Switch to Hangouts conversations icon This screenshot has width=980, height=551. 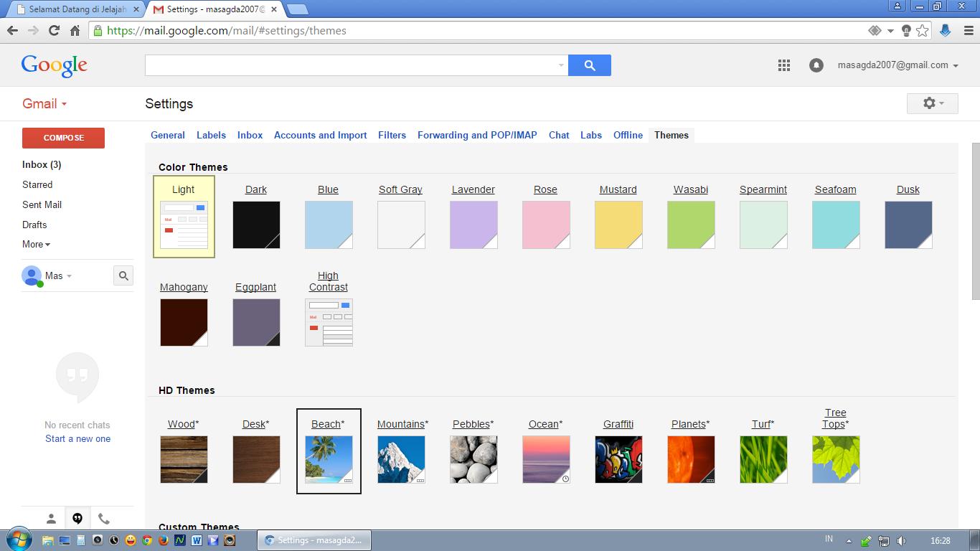(77, 519)
